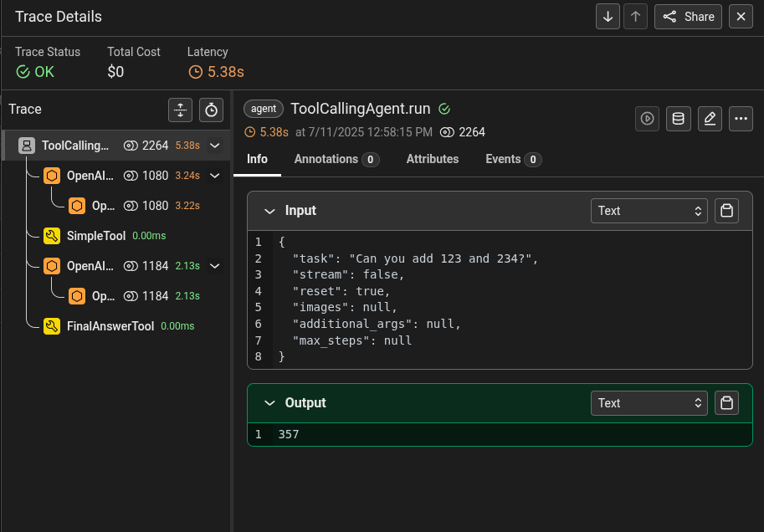This screenshot has height=532, width=764.
Task: Collapse all spans in the Trace tree
Action: (180, 110)
